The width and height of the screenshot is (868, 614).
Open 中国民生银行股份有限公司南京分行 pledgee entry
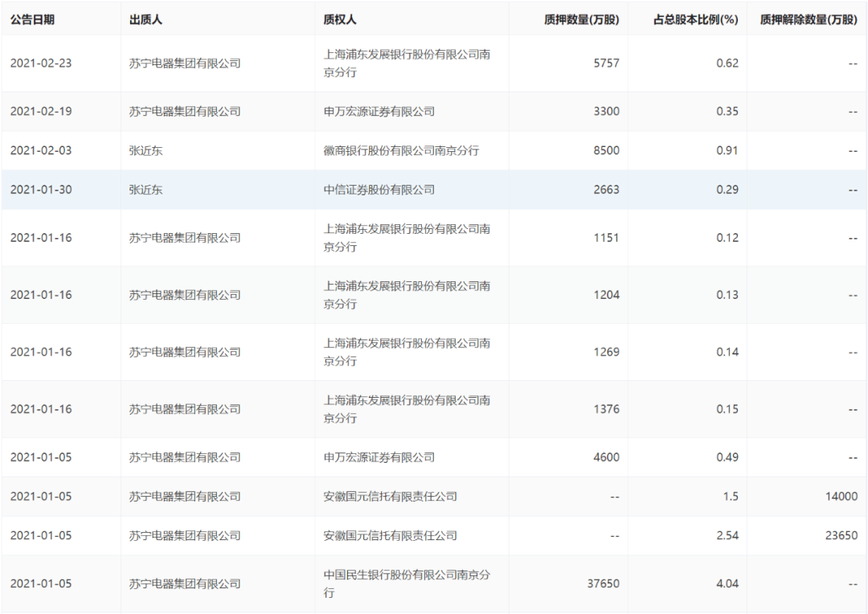point(407,584)
